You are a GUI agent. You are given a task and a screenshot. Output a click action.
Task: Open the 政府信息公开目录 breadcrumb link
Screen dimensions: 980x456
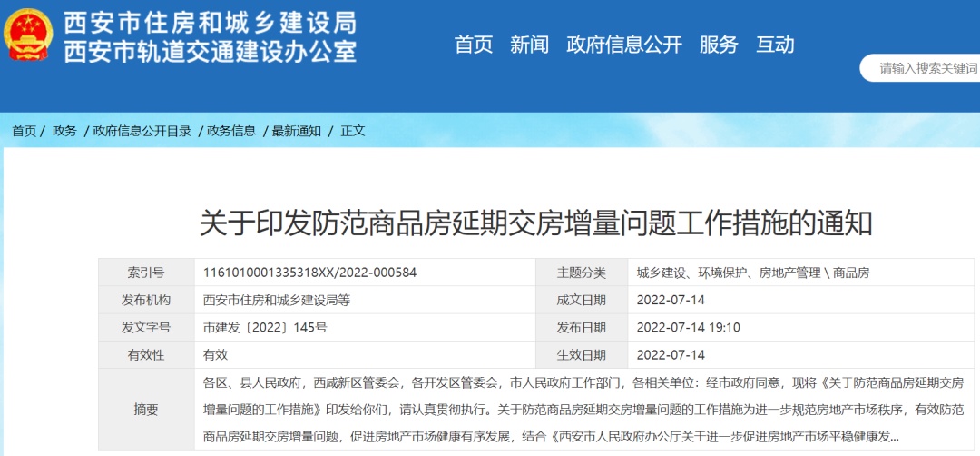point(142,131)
